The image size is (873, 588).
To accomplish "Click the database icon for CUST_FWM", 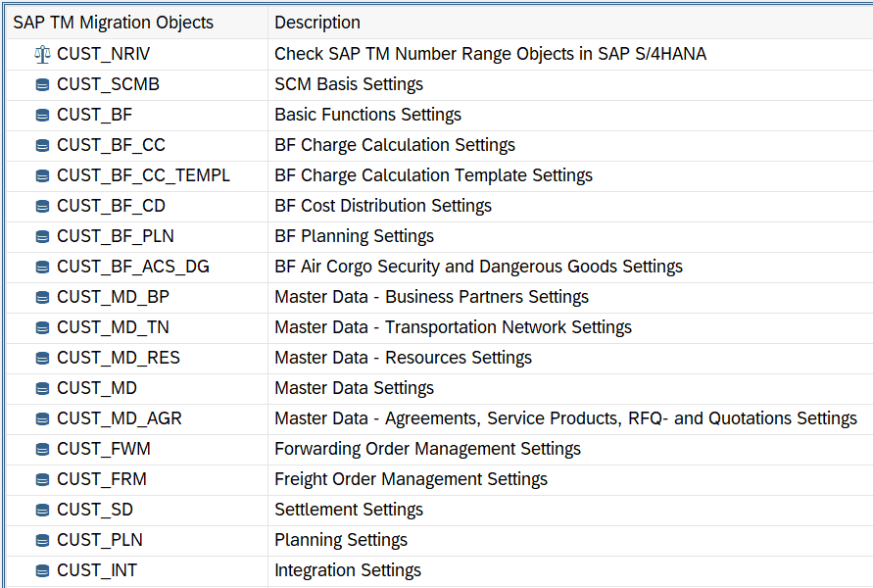I will (42, 450).
